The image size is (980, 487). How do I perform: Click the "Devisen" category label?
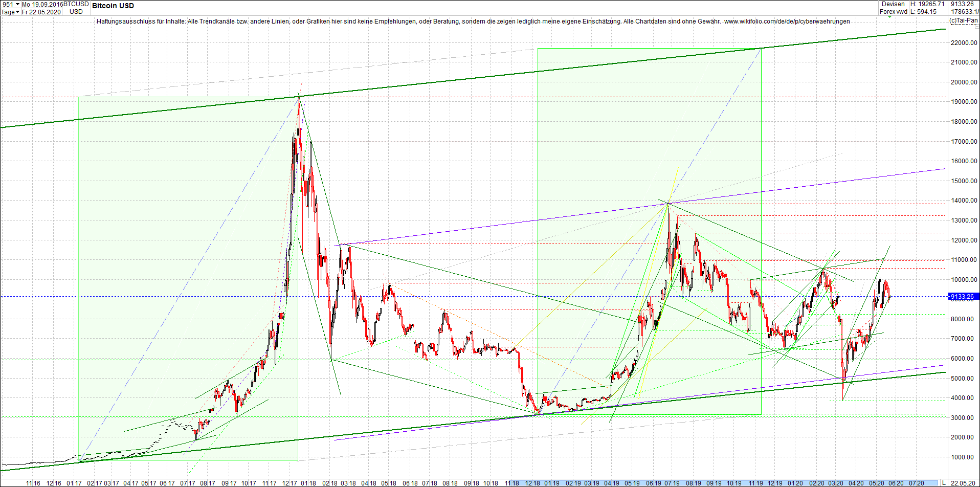pos(893,4)
